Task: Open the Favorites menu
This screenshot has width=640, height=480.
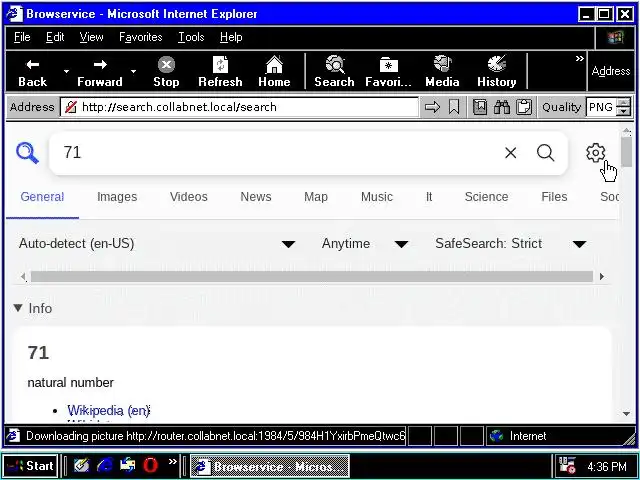Action: point(140,37)
